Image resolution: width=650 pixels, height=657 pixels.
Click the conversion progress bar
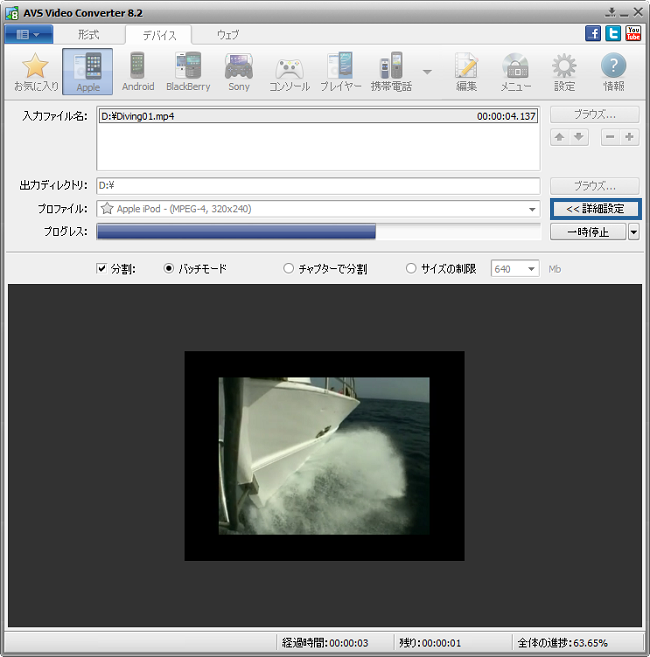pyautogui.click(x=319, y=232)
